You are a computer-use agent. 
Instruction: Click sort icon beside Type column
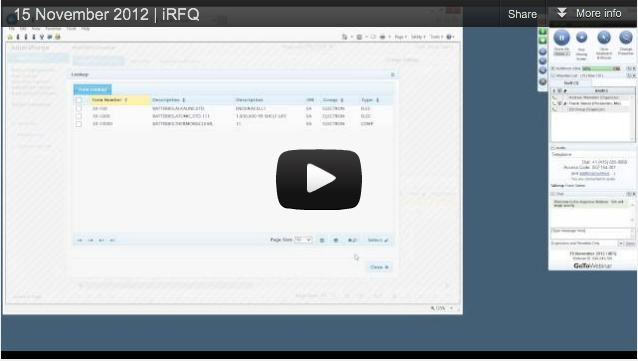378,100
